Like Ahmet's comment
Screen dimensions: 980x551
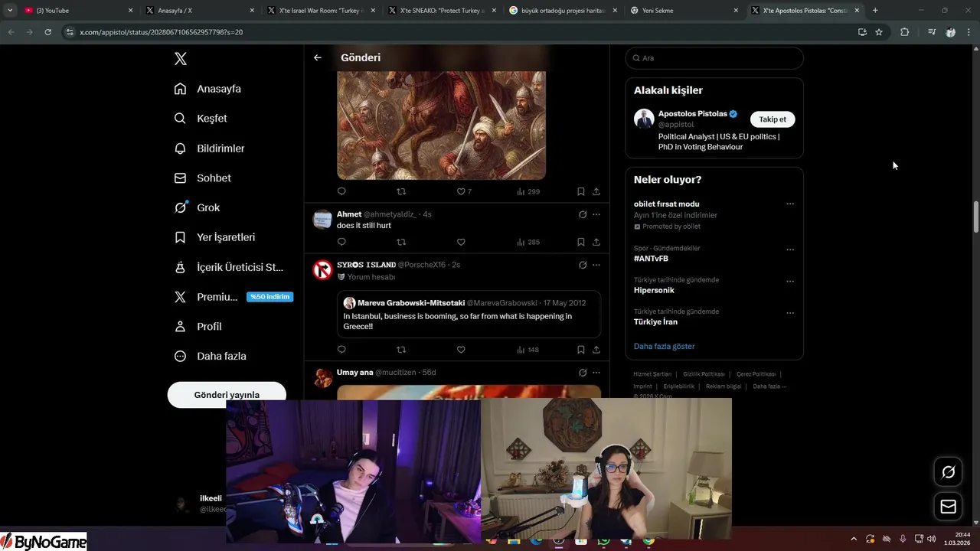click(x=461, y=242)
